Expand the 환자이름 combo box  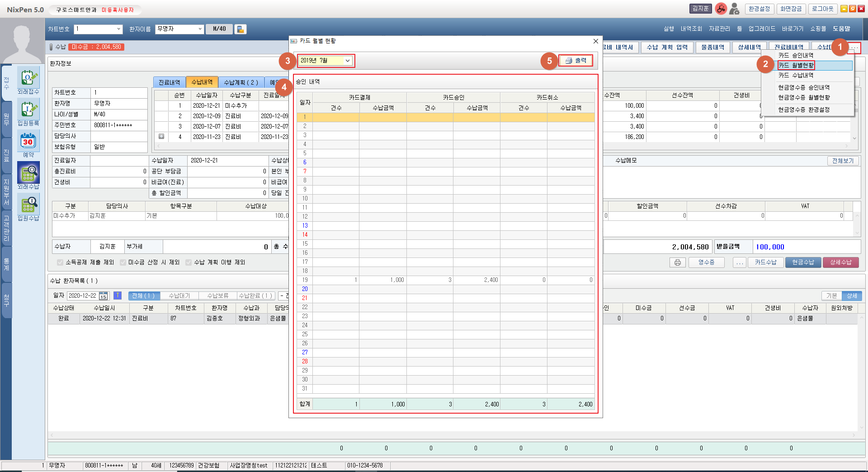[200, 29]
